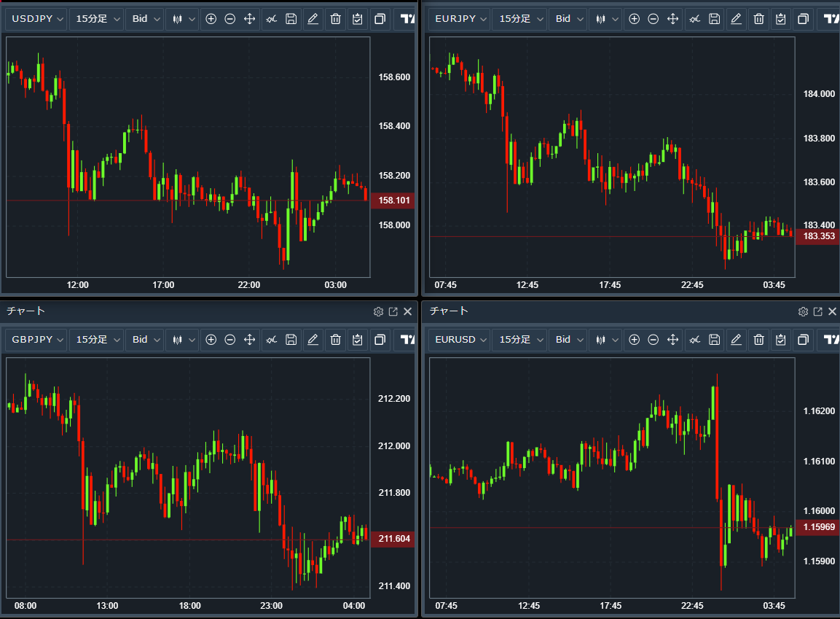This screenshot has width=840, height=619.
Task: Open indicators in EURUSD chart toolbar
Action: [695, 340]
